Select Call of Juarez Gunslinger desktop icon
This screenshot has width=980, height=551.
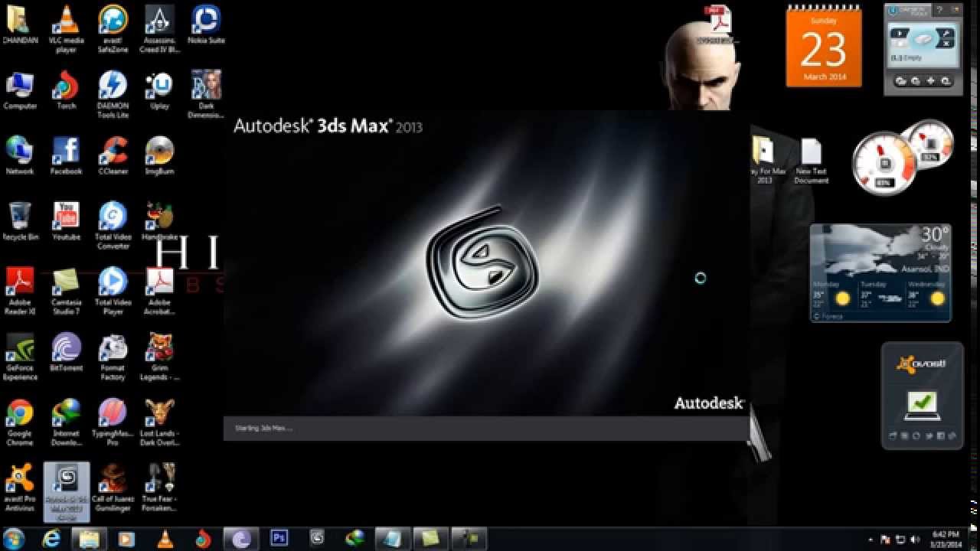[113, 487]
